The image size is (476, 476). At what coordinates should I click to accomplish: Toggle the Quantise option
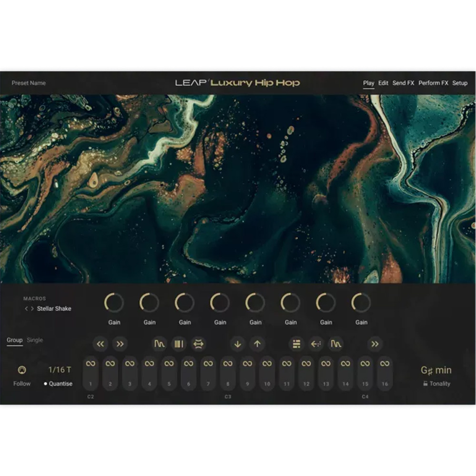pyautogui.click(x=58, y=384)
